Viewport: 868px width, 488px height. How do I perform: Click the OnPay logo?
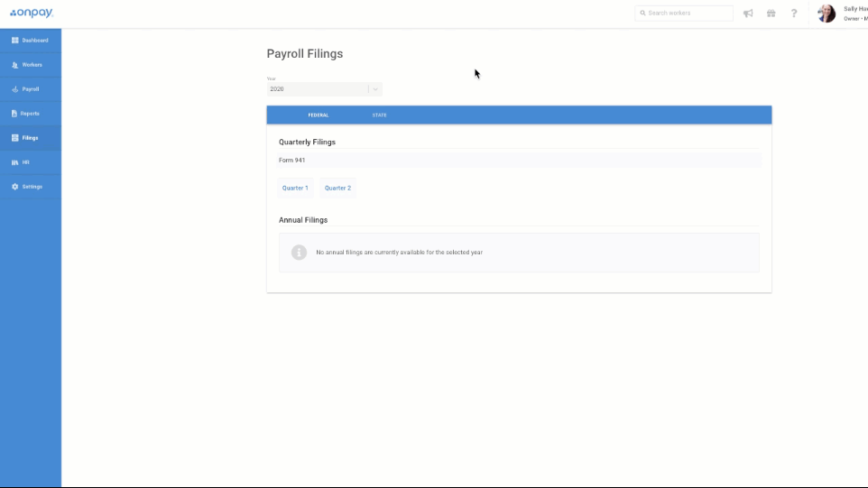click(x=32, y=13)
